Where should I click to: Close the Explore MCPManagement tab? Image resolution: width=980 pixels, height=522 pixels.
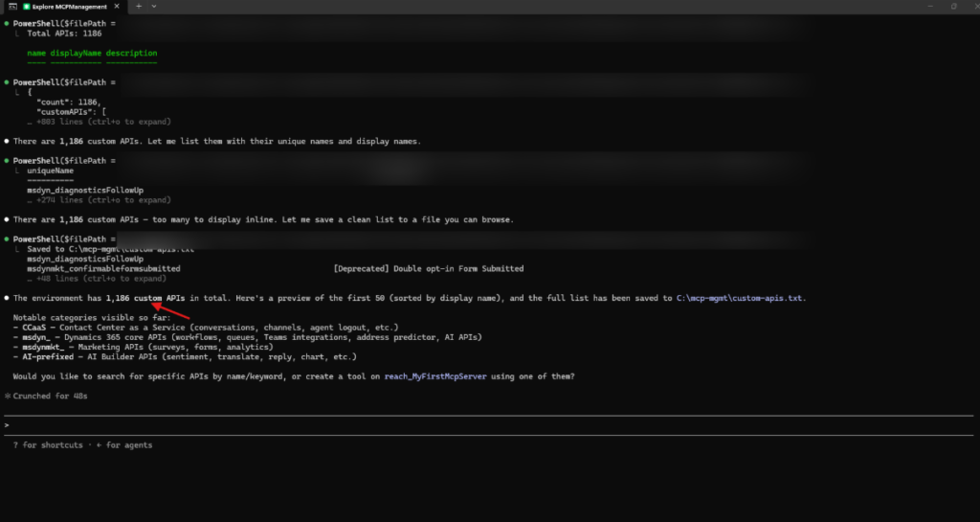(117, 7)
